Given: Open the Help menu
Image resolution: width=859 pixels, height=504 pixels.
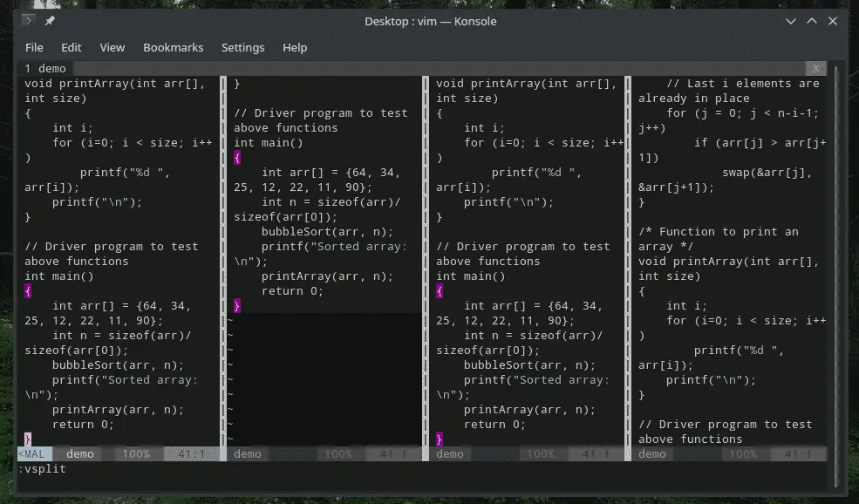Looking at the screenshot, I should click(295, 48).
